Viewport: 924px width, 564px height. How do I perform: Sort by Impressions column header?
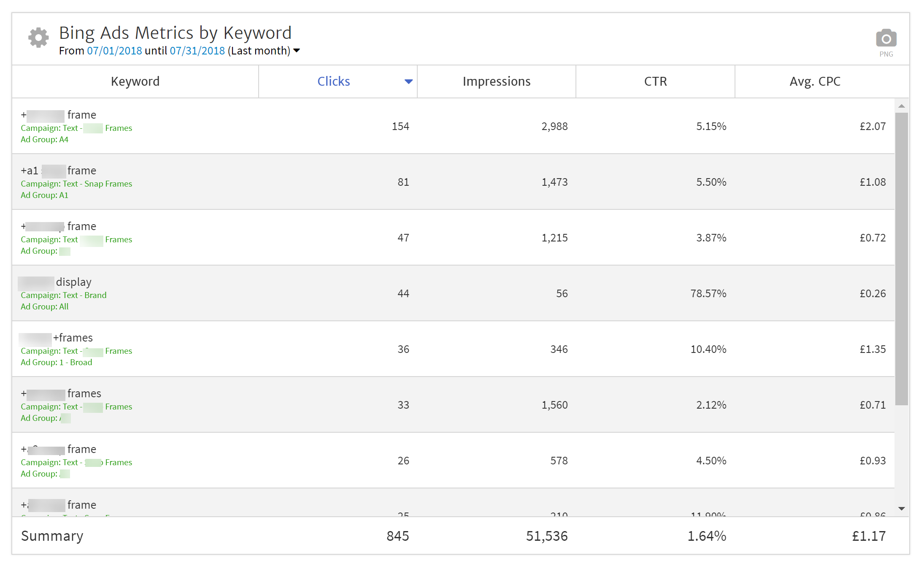[496, 81]
